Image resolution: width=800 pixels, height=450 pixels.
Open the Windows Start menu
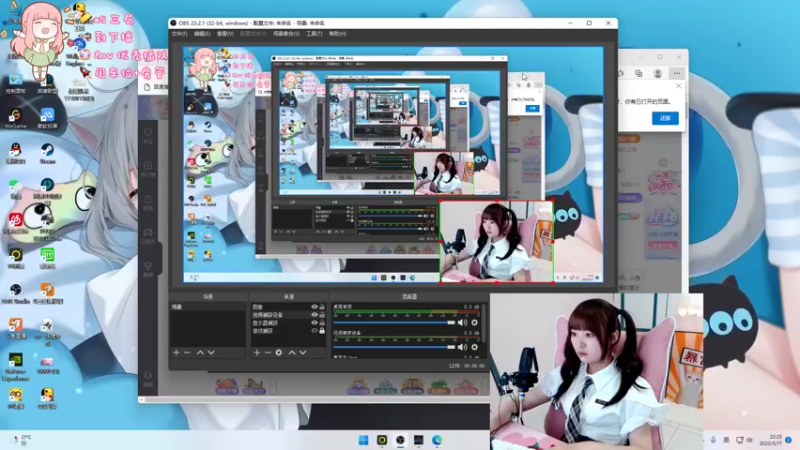(363, 440)
